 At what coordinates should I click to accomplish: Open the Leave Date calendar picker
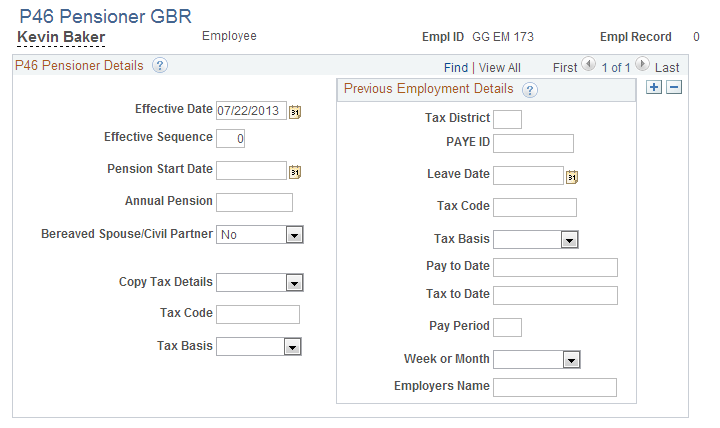tap(572, 177)
